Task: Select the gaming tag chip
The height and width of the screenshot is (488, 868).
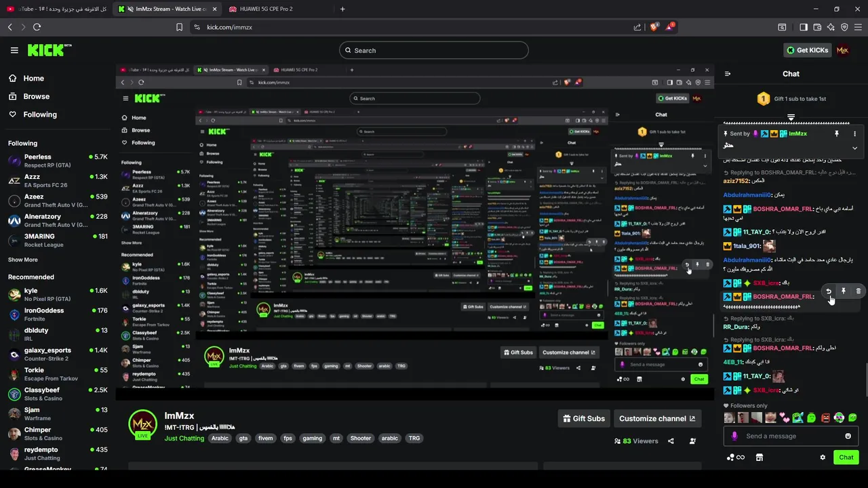Action: (313, 439)
